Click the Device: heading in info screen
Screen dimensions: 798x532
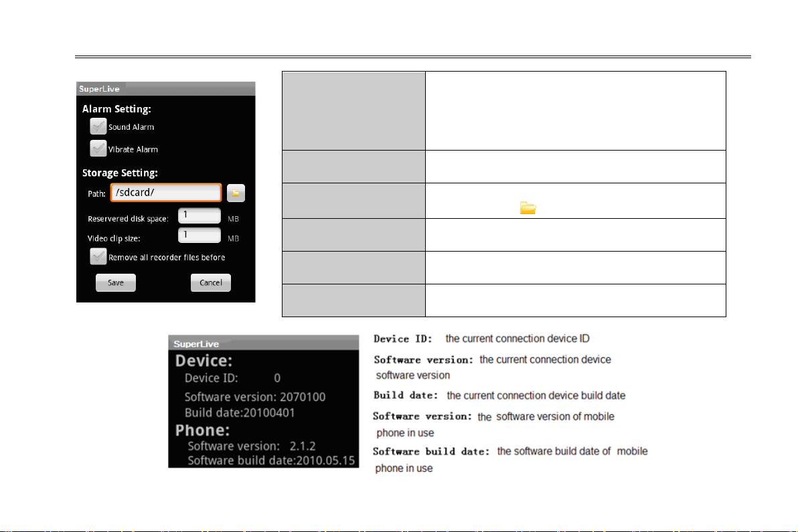tap(204, 361)
